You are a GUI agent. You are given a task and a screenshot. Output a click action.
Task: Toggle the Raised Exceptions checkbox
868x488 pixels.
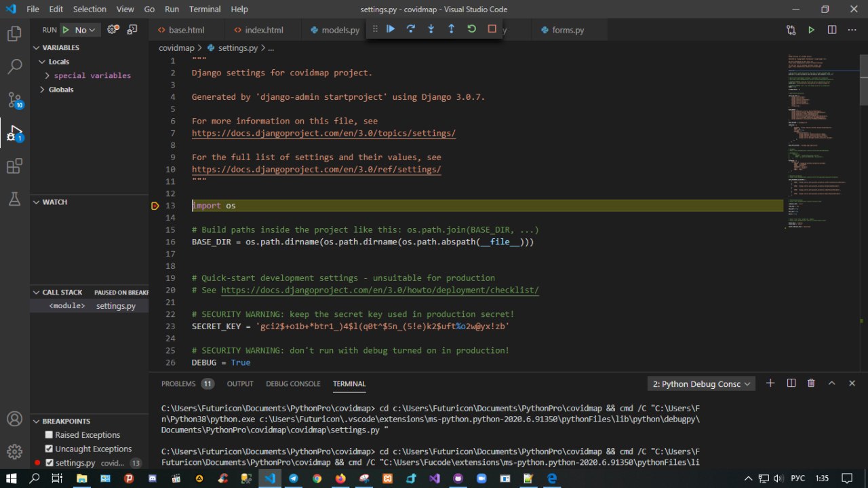coord(49,435)
